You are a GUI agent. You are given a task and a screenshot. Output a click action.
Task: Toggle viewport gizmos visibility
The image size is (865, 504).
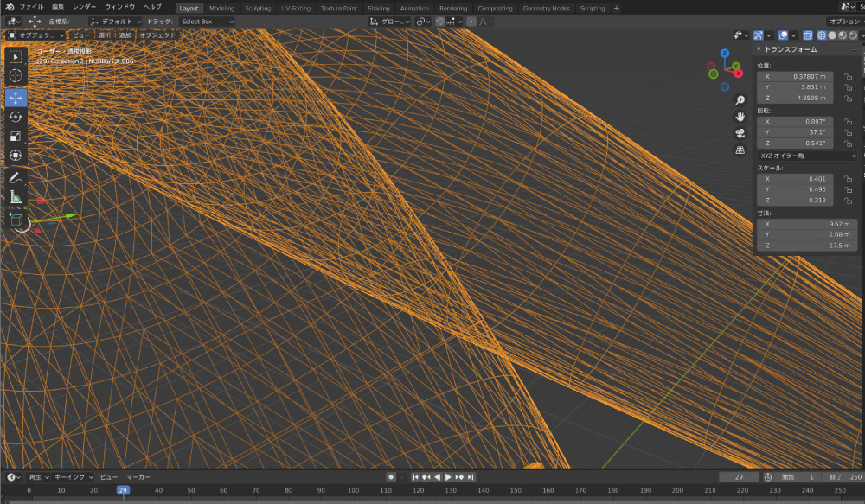[x=759, y=35]
